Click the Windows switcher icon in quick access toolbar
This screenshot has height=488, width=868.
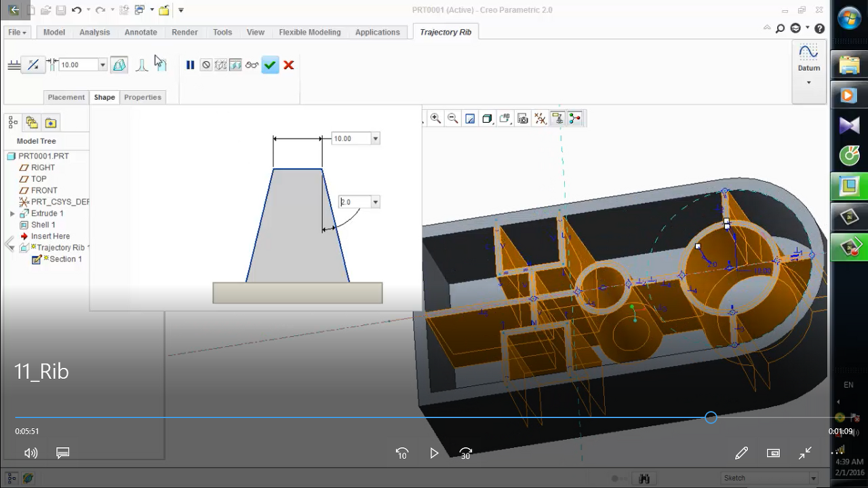pos(139,10)
